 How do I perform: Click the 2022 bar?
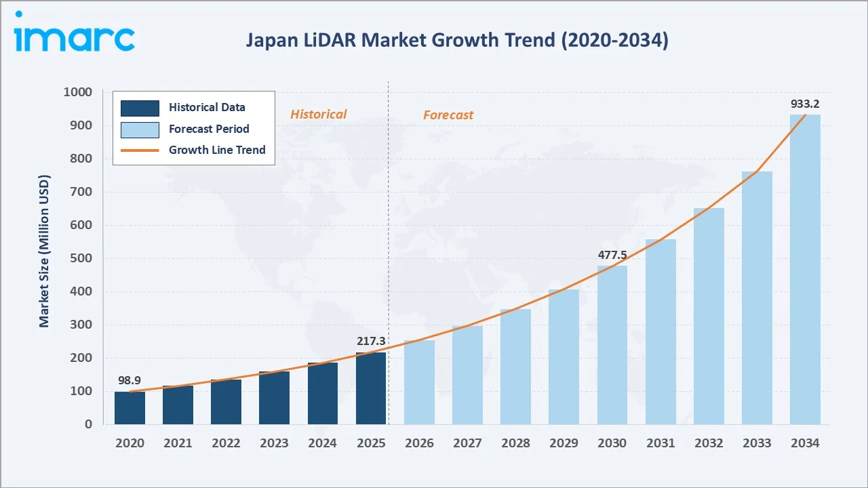226,402
